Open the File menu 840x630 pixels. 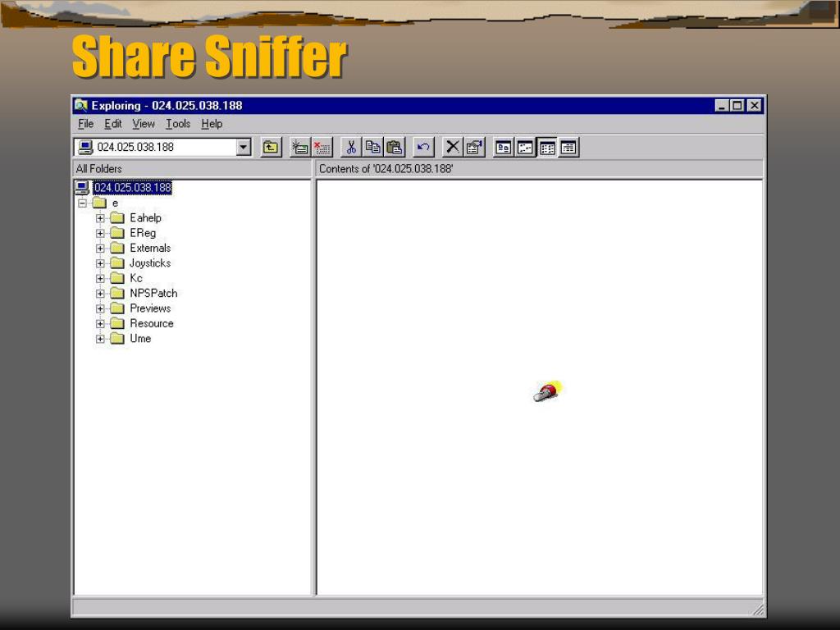(x=85, y=124)
